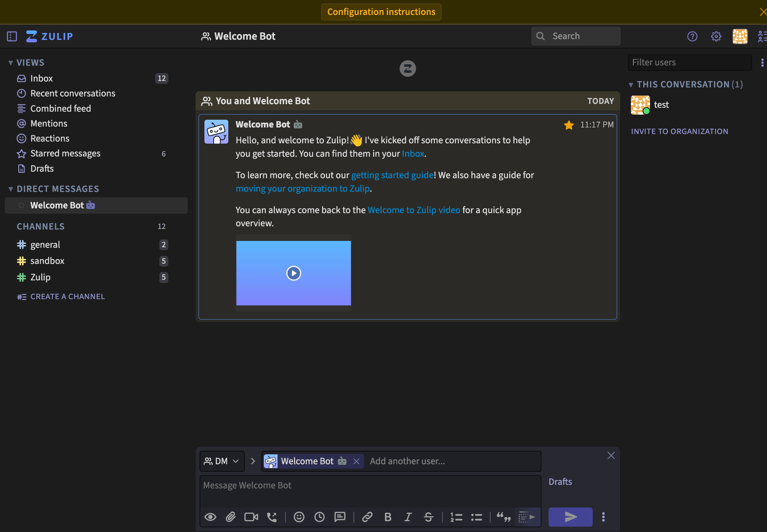
Task: Insert a global time with clock icon
Action: point(320,517)
